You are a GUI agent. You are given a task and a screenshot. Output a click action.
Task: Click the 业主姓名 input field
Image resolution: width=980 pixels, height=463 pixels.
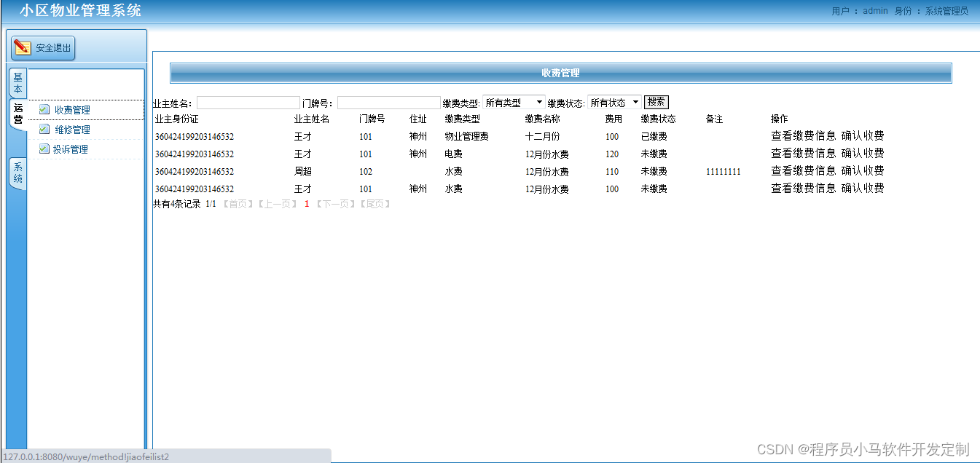248,101
